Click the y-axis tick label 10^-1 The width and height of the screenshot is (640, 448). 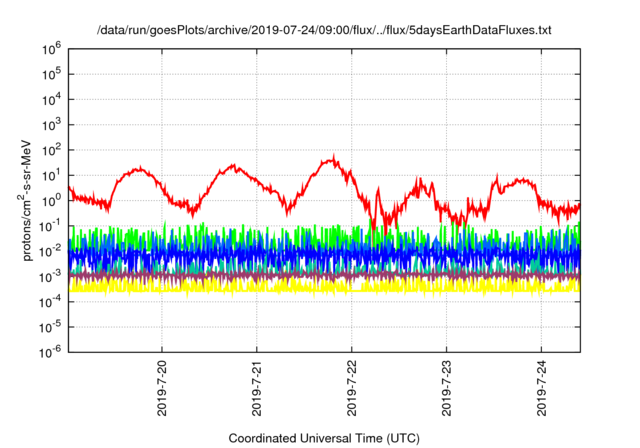pos(51,226)
